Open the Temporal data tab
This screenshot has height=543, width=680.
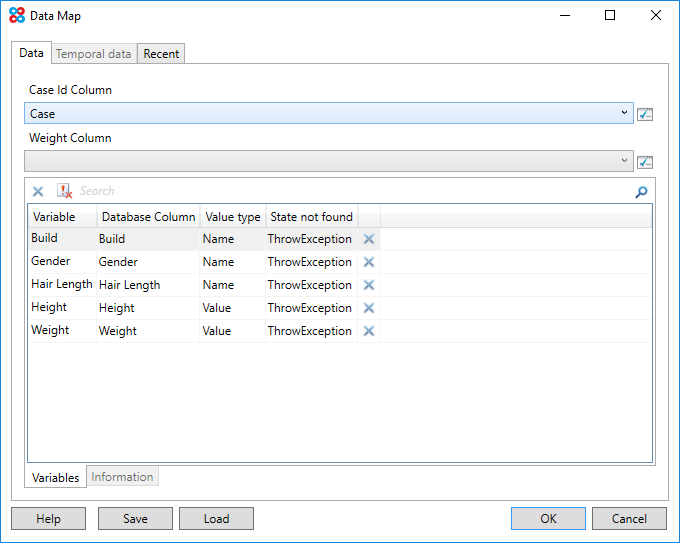click(x=93, y=54)
